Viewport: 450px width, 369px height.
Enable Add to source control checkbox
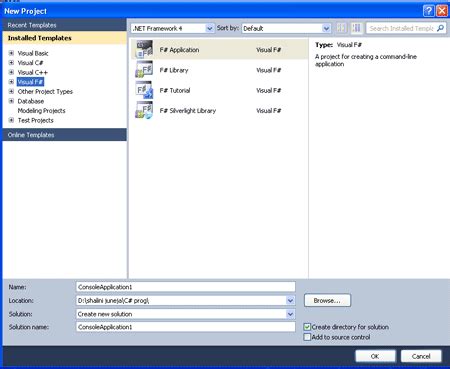307,337
